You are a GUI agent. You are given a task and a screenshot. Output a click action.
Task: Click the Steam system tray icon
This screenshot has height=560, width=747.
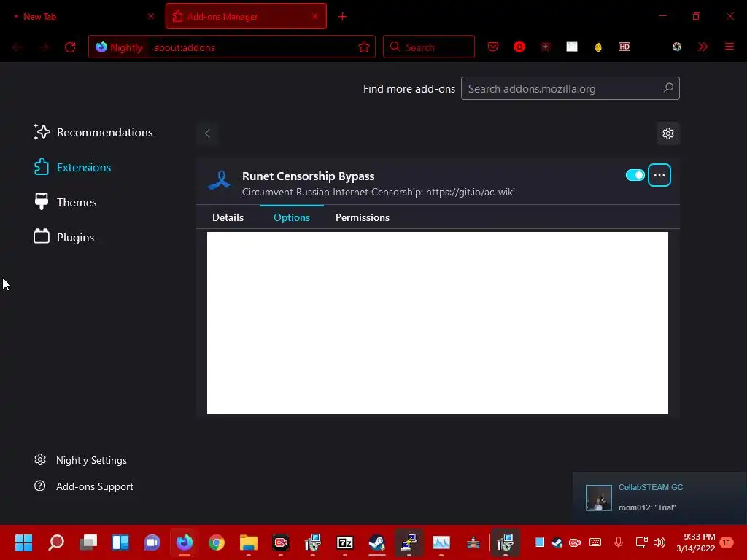557,542
